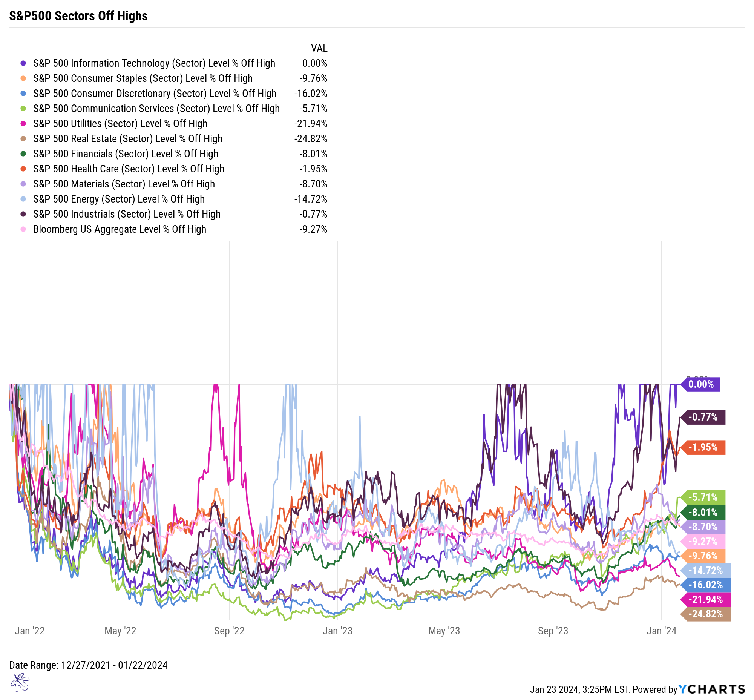The image size is (754, 700).
Task: Click the red-orange Health Care legend dot
Action: tap(23, 169)
